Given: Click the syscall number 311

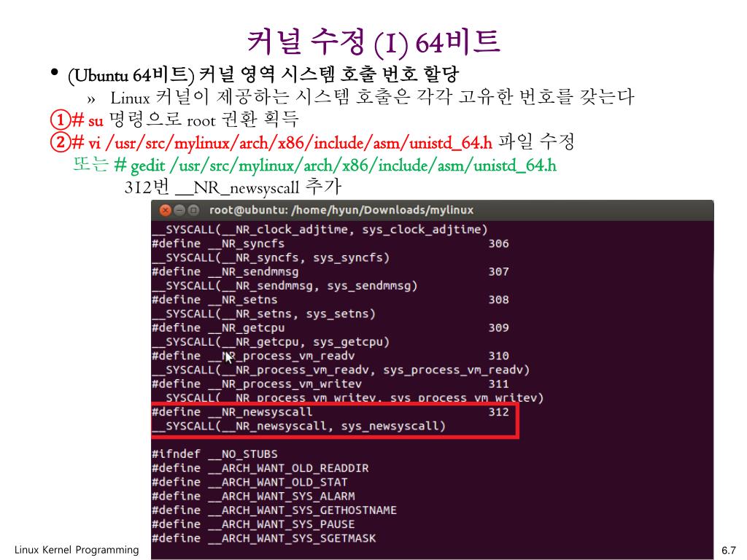Looking at the screenshot, I should pos(498,384).
